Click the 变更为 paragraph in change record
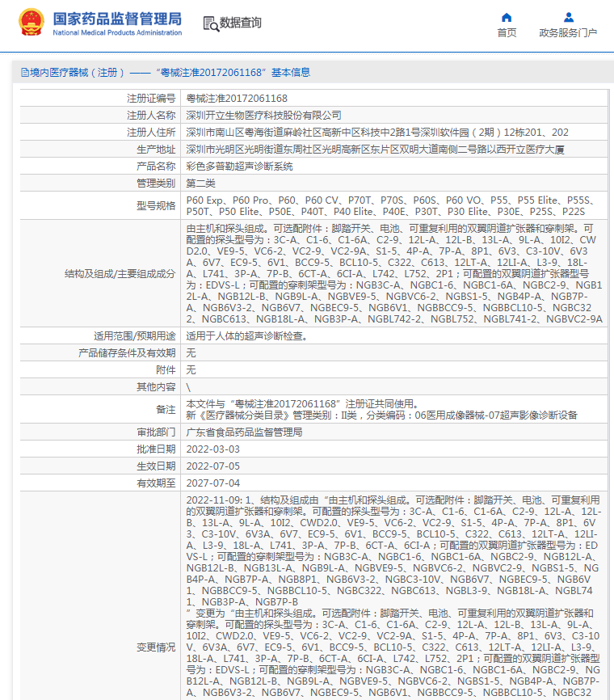614x700 pixels. 394,652
